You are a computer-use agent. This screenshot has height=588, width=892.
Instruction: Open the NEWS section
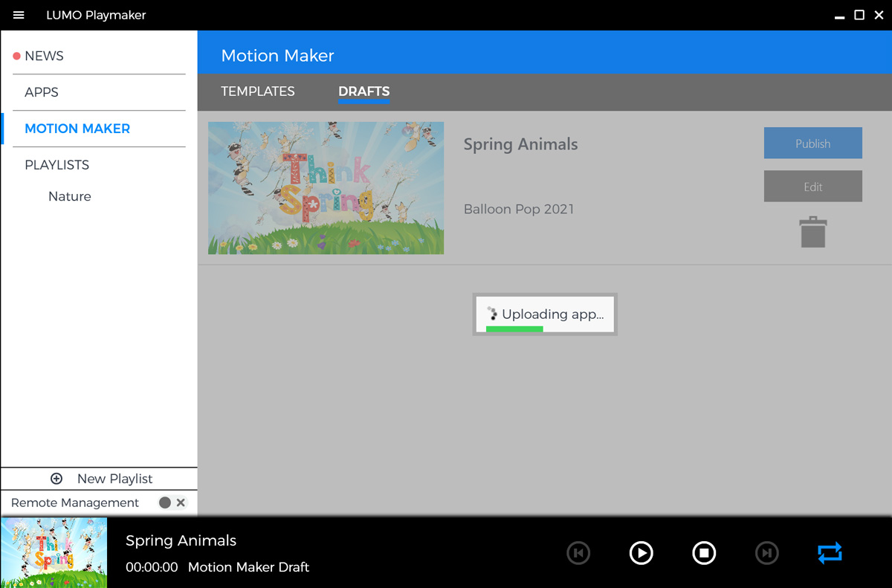44,56
